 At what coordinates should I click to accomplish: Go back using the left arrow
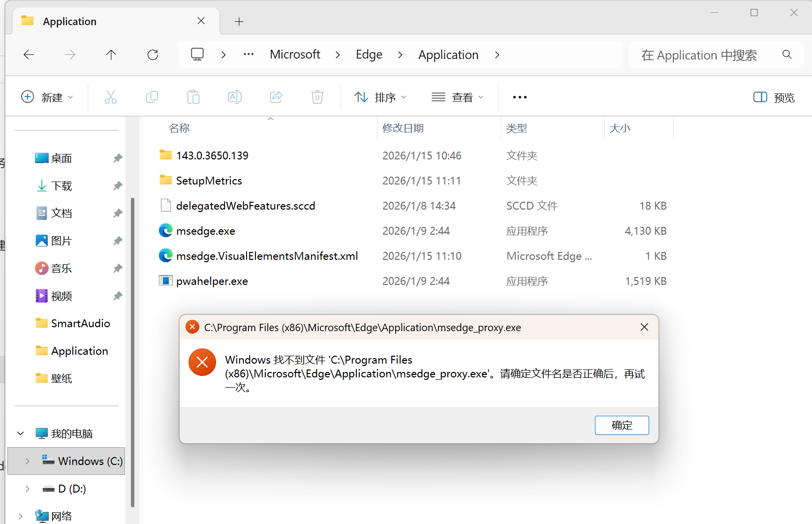tap(29, 55)
